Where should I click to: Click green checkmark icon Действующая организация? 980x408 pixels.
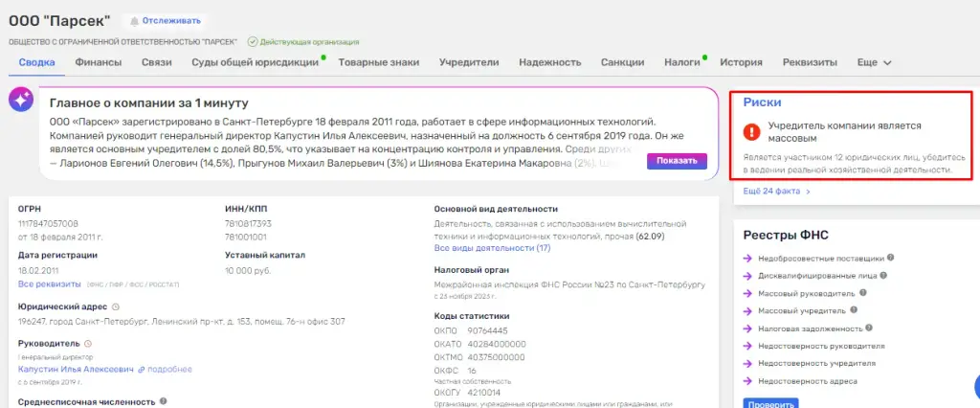tap(253, 42)
